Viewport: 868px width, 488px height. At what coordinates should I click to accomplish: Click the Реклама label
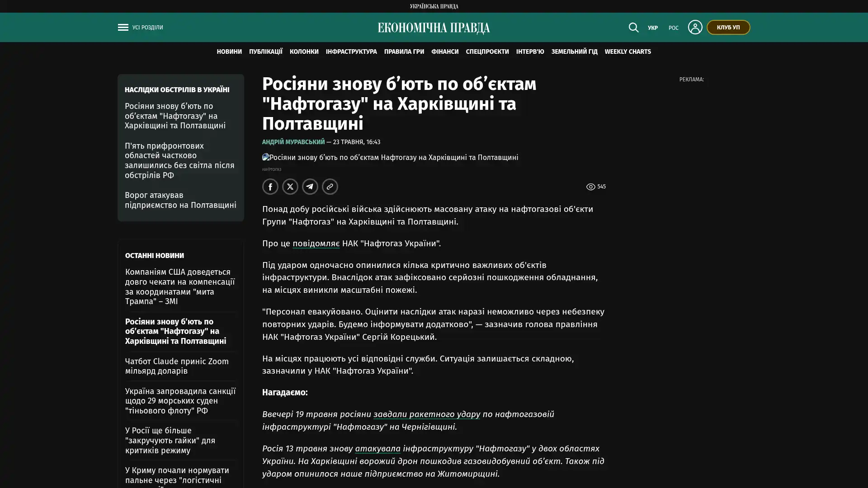coord(691,80)
